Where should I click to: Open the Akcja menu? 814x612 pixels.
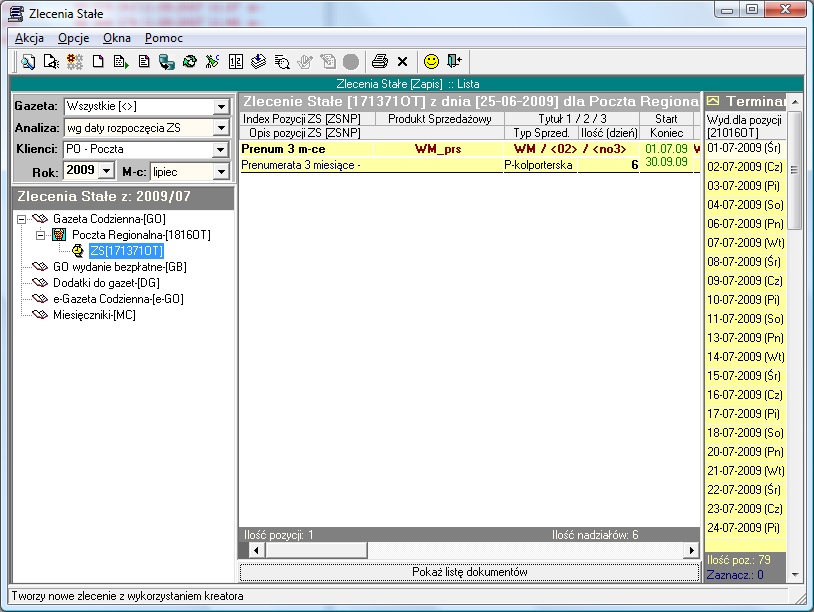click(29, 38)
